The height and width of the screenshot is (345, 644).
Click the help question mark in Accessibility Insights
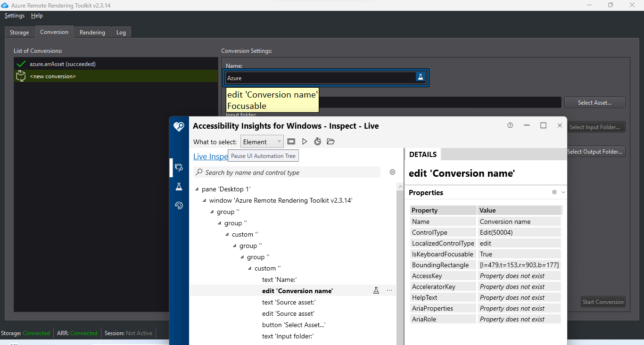(510, 125)
